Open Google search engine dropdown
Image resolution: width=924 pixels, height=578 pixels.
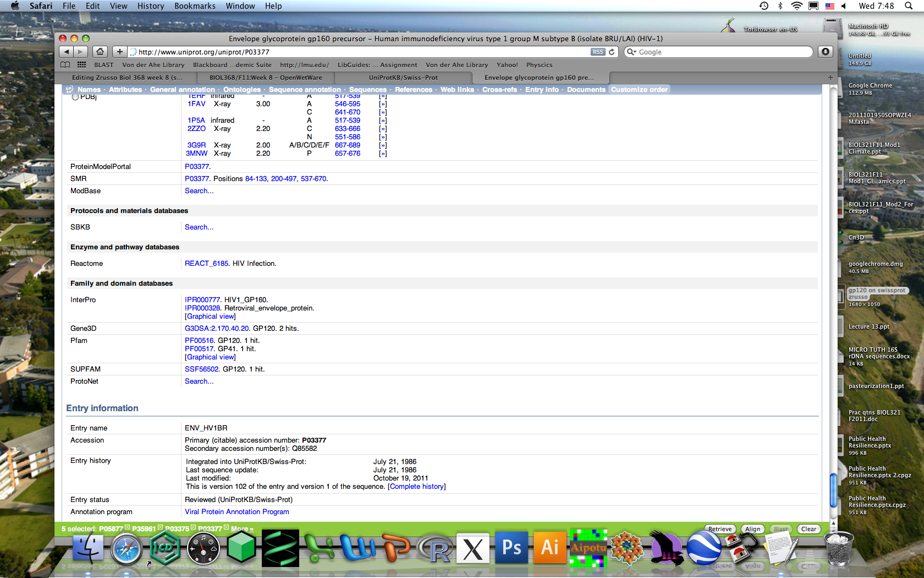(x=632, y=52)
